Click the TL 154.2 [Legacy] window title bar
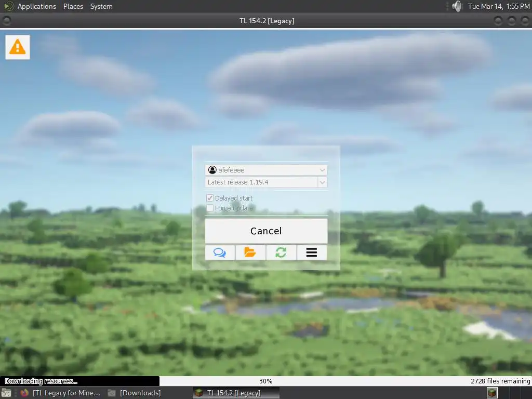The image size is (532, 399). click(x=267, y=21)
